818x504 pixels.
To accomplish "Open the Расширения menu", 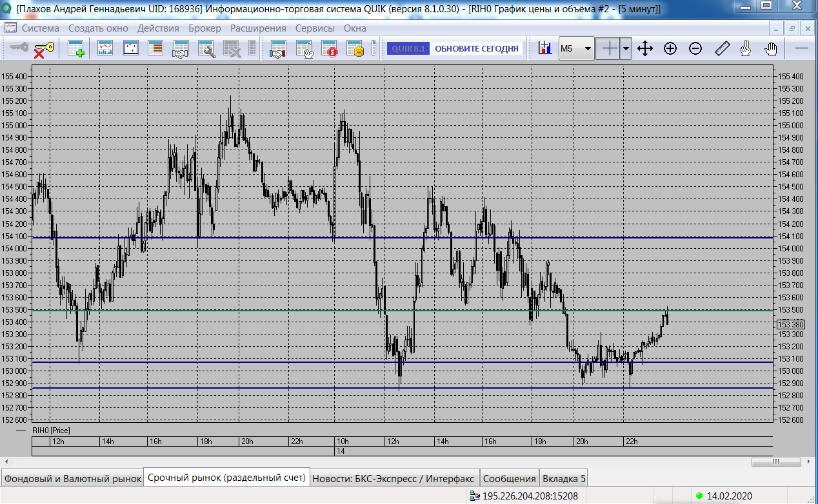I will 258,28.
